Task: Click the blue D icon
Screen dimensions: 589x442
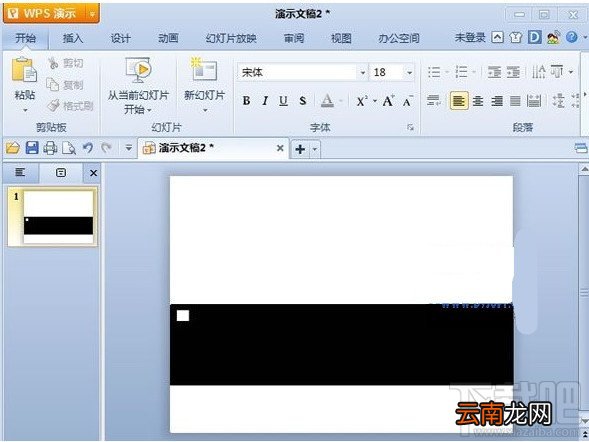Action: click(x=534, y=37)
